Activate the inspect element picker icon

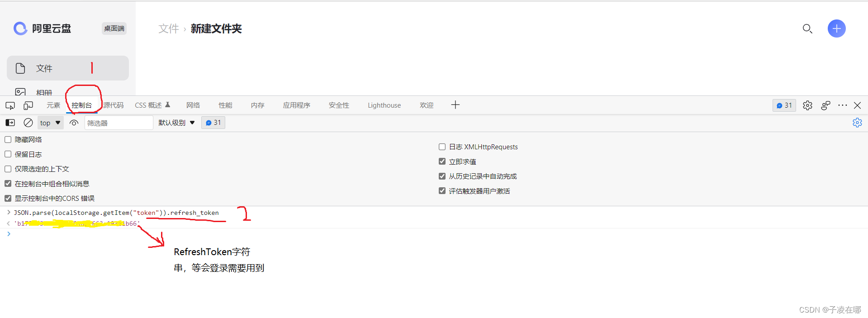tap(10, 105)
